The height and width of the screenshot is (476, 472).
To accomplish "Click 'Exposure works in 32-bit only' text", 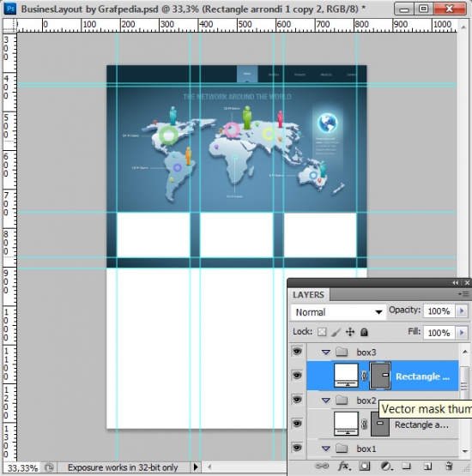I will click(123, 467).
